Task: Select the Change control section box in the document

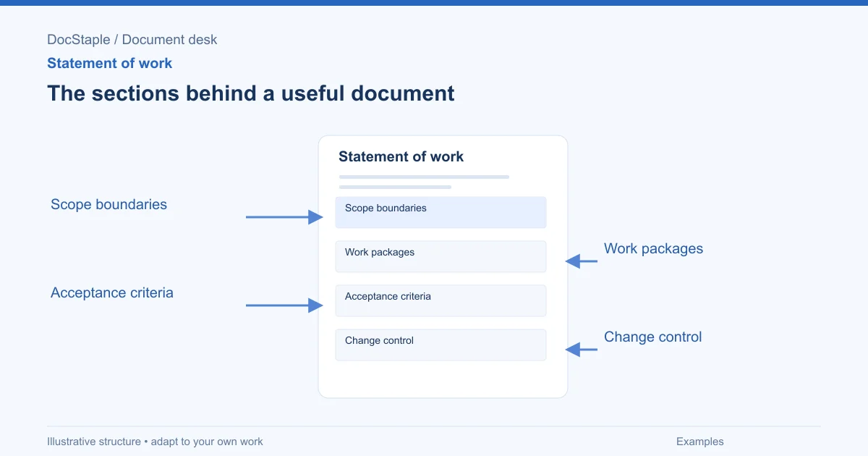Action: click(441, 345)
